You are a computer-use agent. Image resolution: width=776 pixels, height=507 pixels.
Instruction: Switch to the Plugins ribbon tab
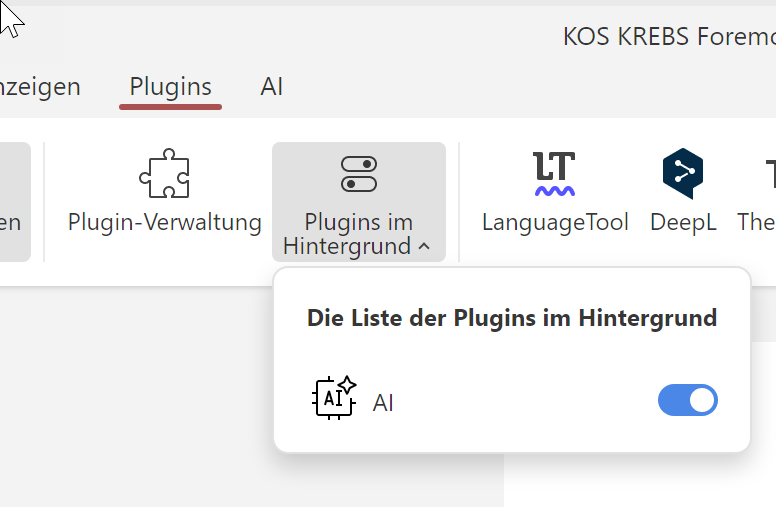[170, 87]
